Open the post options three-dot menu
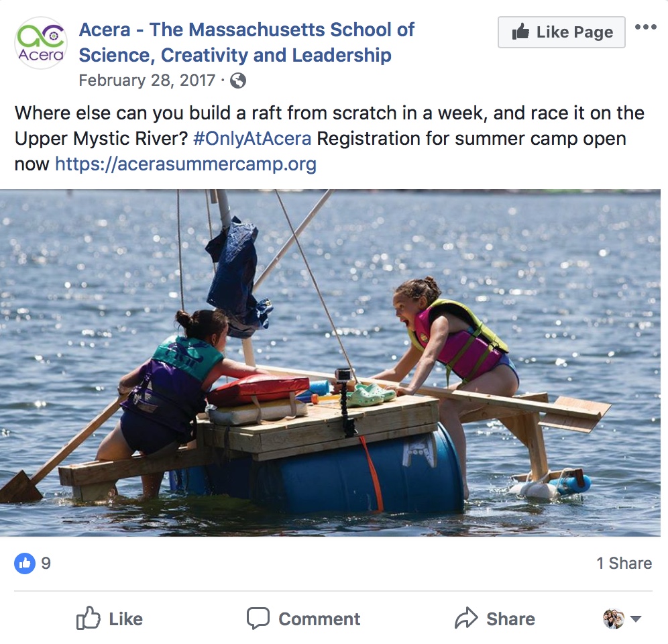The height and width of the screenshot is (644, 668). pyautogui.click(x=645, y=28)
